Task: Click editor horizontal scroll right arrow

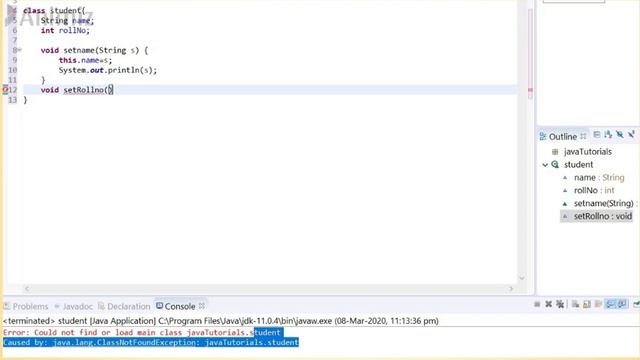Action: [x=511, y=289]
